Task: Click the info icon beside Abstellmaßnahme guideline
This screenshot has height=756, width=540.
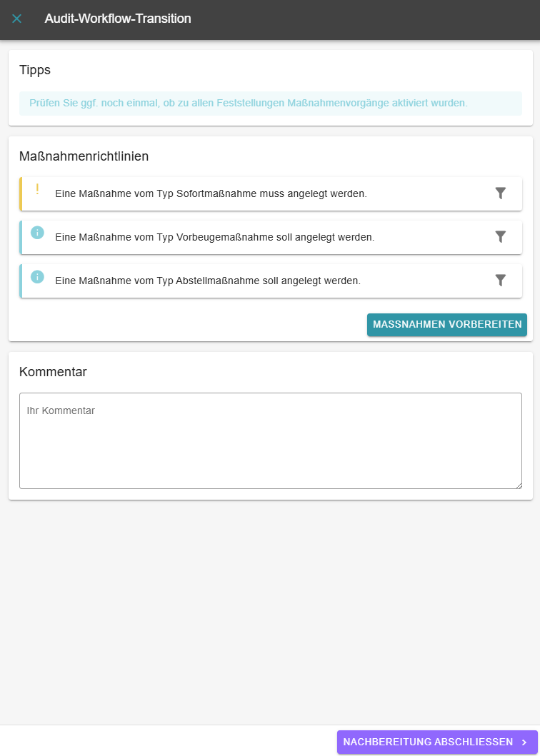Action: click(x=37, y=276)
